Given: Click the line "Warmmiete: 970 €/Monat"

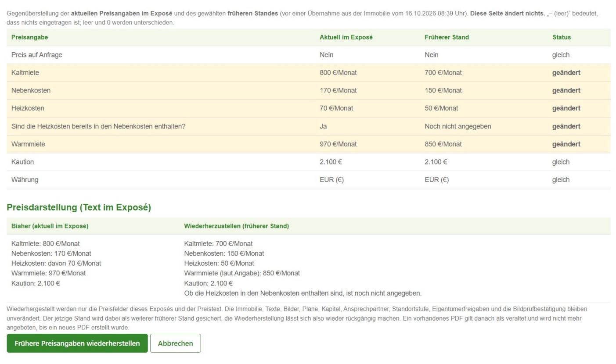Looking at the screenshot, I should [49, 273].
